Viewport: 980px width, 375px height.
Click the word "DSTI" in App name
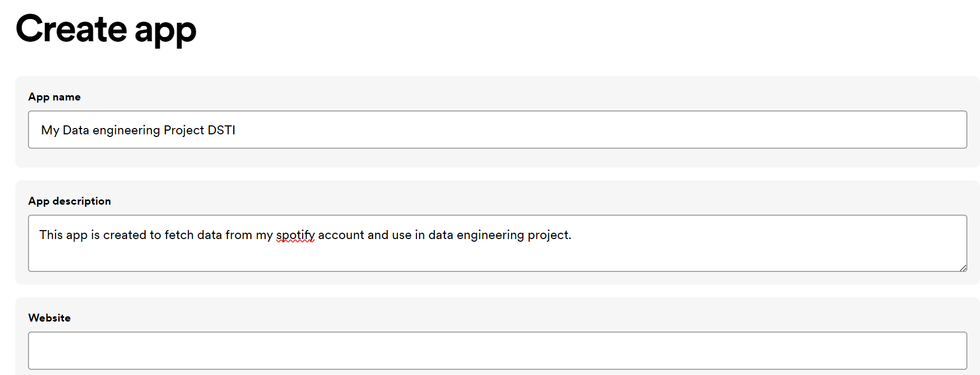(x=221, y=130)
